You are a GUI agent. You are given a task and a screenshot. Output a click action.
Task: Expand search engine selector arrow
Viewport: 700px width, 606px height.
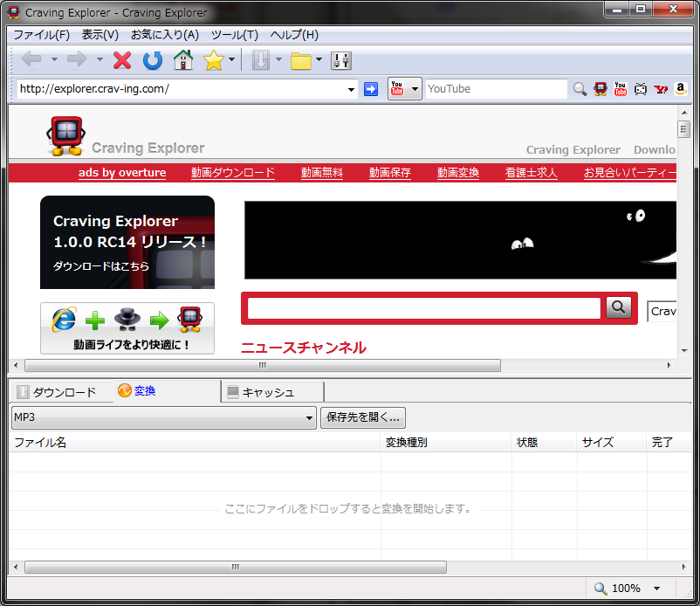(415, 89)
